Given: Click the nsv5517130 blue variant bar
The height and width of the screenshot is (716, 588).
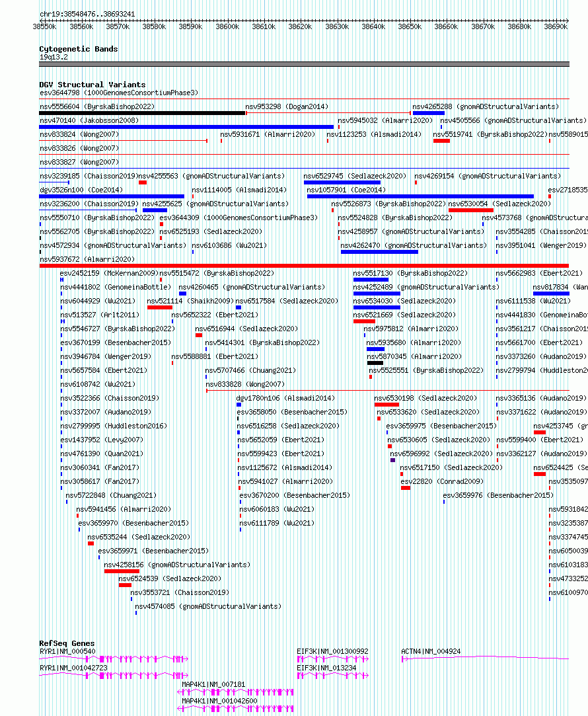Looking at the screenshot, I should point(371,280).
